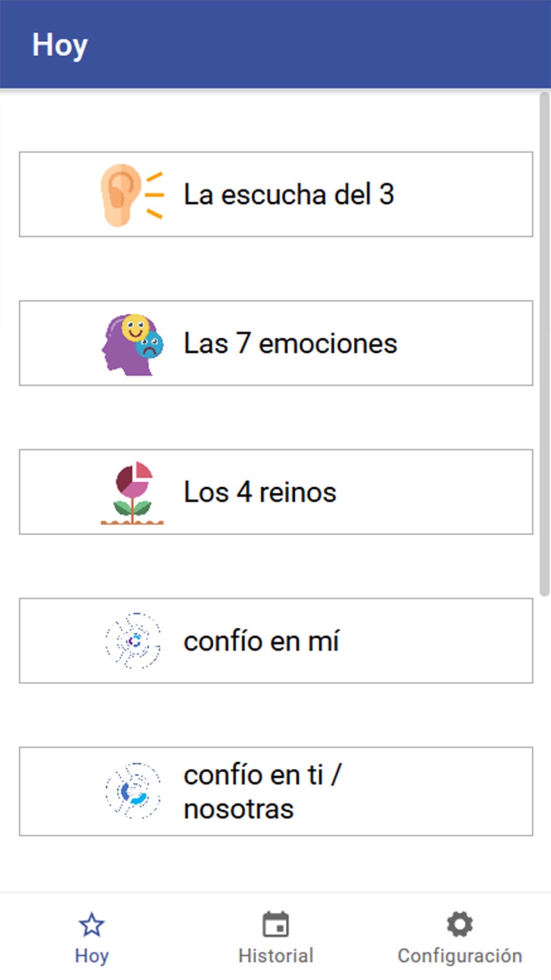Tap the ear icon for La escucha del 3
This screenshot has width=551, height=980.
point(132,195)
